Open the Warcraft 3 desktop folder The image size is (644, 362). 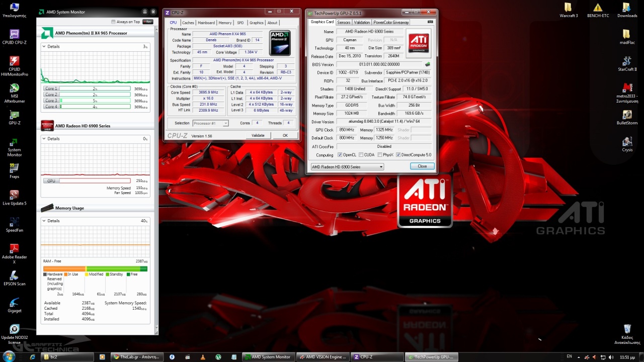click(569, 10)
